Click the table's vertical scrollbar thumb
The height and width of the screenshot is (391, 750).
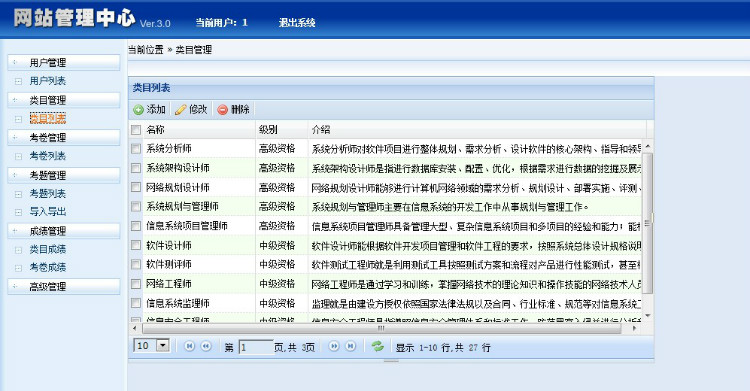pos(648,223)
